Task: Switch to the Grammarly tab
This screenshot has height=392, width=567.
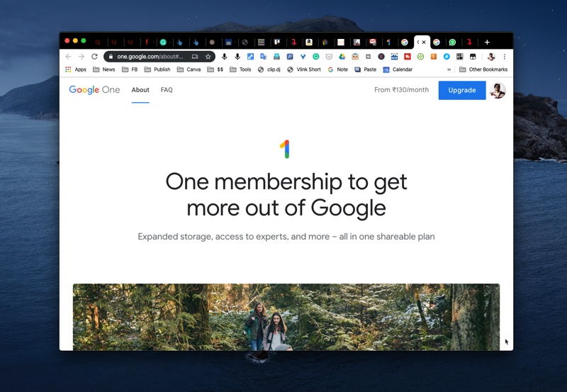Action: coord(163,43)
